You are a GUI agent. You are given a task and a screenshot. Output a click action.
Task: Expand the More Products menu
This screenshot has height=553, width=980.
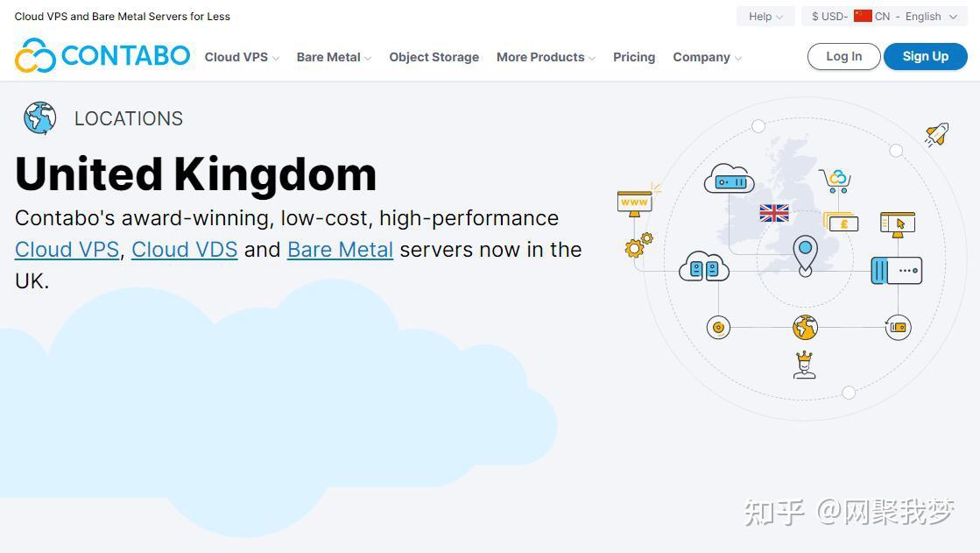tap(546, 57)
